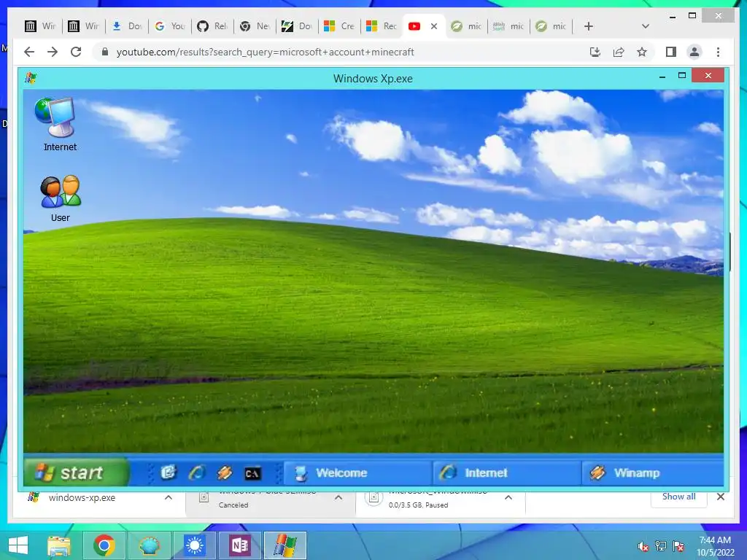Screen dimensions: 747x560
Task: Expand the tab search chevron
Action: [x=645, y=26]
